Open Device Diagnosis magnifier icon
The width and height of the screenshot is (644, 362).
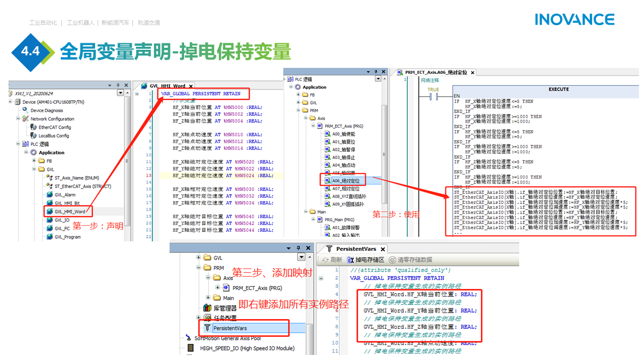[x=25, y=111]
